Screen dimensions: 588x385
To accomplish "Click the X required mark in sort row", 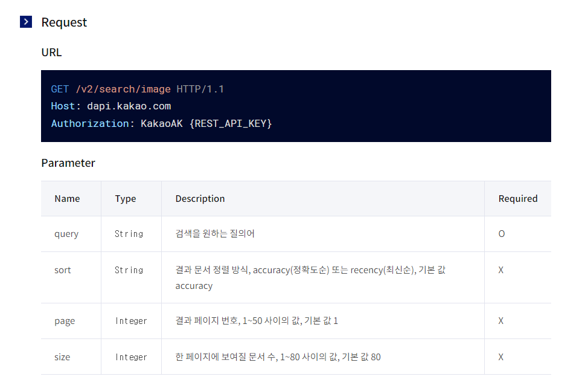I will [x=501, y=270].
